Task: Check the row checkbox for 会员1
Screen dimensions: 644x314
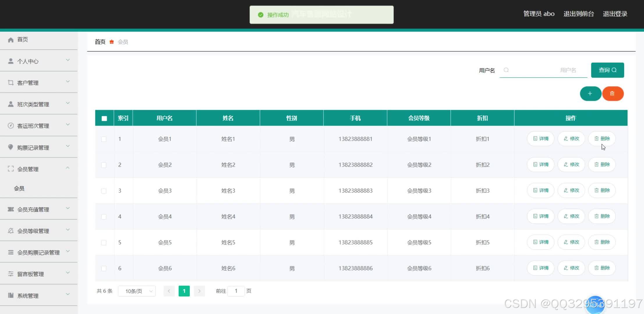Action: (x=104, y=139)
